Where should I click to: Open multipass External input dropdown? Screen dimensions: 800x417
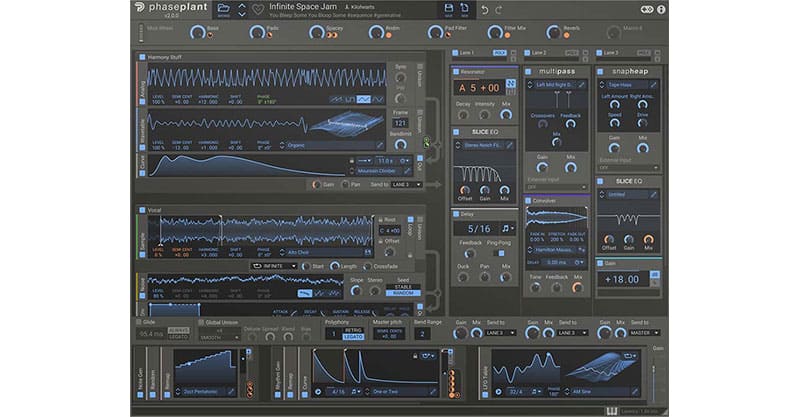[557, 187]
